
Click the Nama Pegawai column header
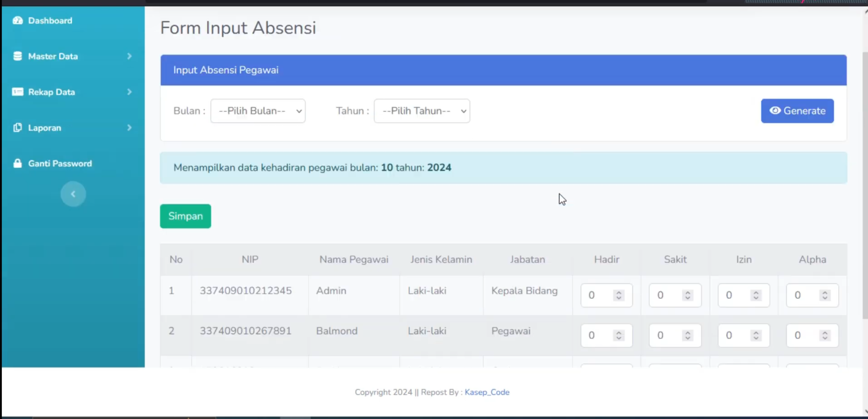[354, 259]
